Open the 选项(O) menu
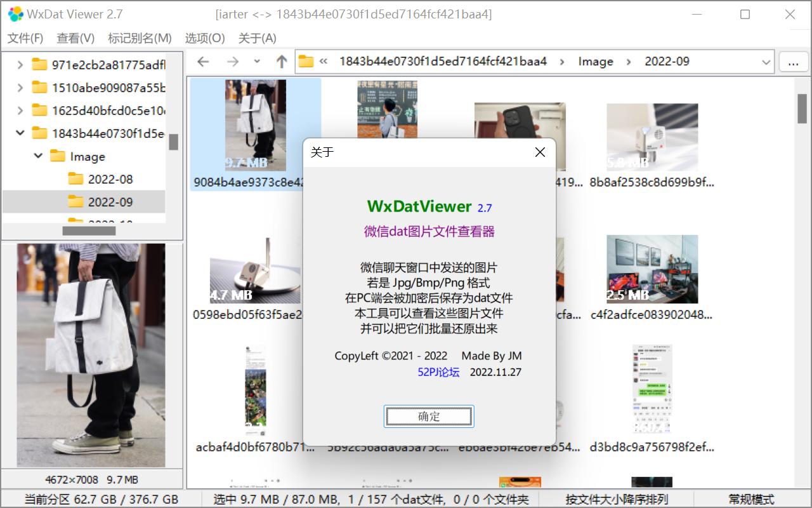Image resolution: width=812 pixels, height=508 pixels. (x=205, y=38)
